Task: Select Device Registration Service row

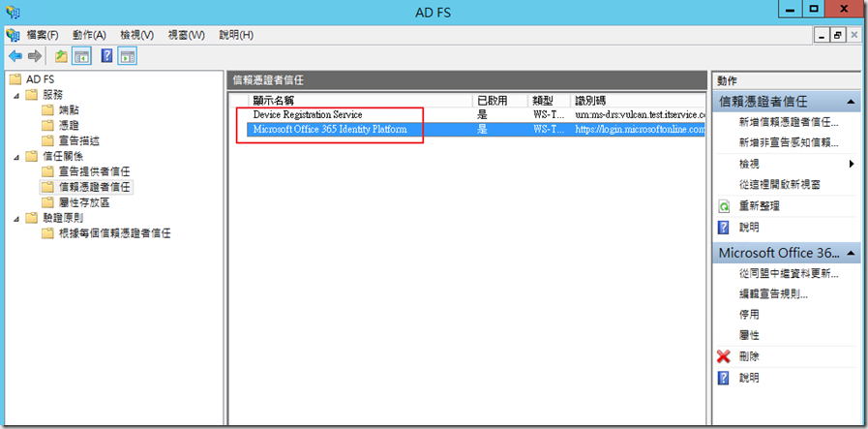Action: click(x=308, y=114)
